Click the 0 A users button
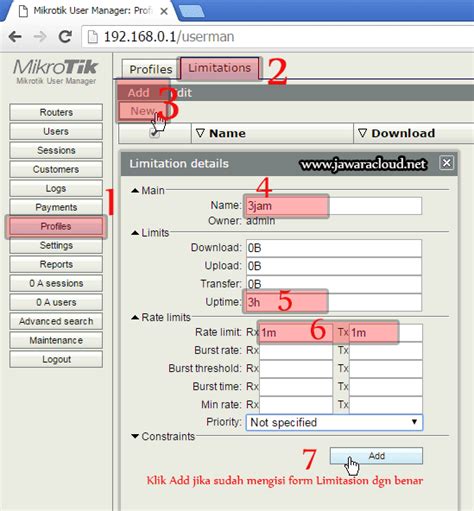This screenshot has width=474, height=511. [56, 302]
